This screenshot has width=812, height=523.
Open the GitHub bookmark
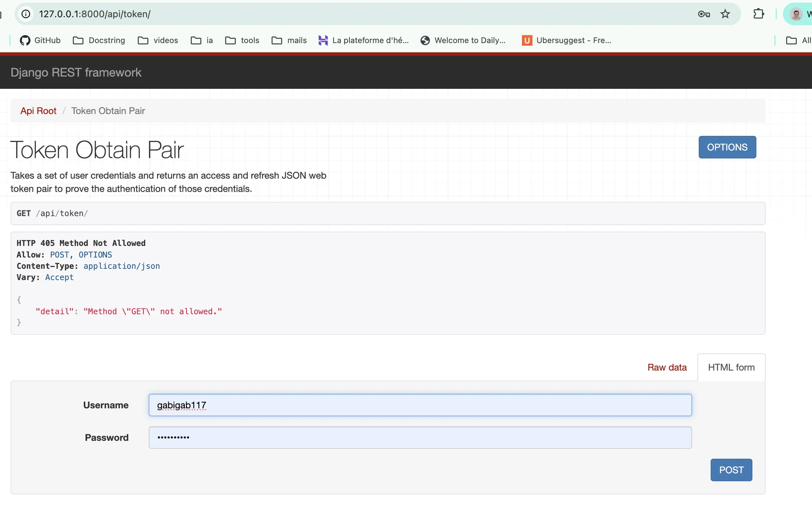click(40, 40)
